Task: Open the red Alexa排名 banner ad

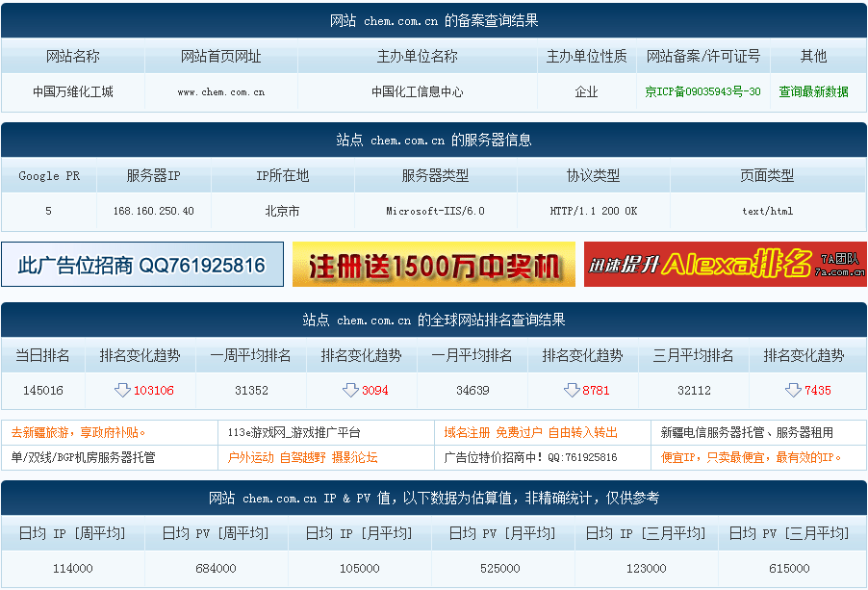Action: (726, 265)
